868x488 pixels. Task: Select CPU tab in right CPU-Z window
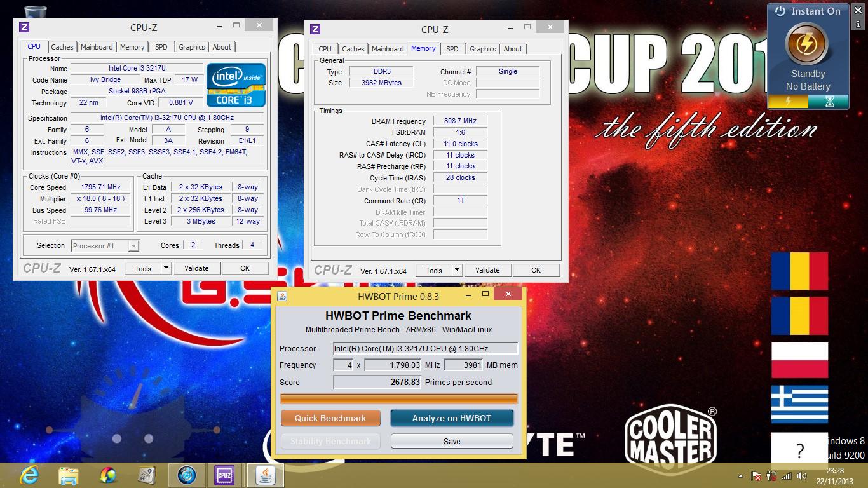325,49
